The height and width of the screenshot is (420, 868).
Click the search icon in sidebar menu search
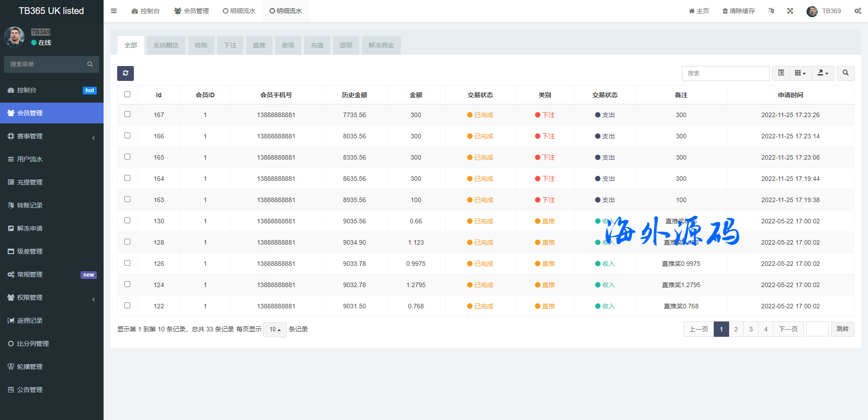pos(90,64)
